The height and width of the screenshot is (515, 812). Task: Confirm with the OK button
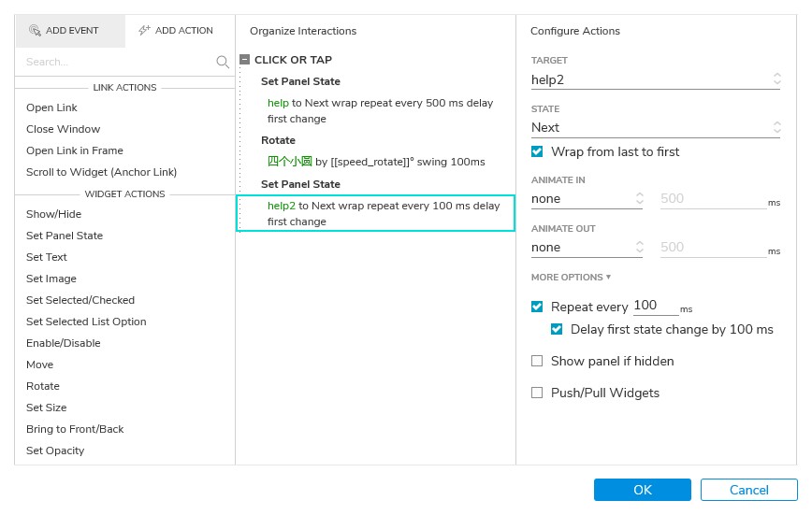(x=642, y=490)
